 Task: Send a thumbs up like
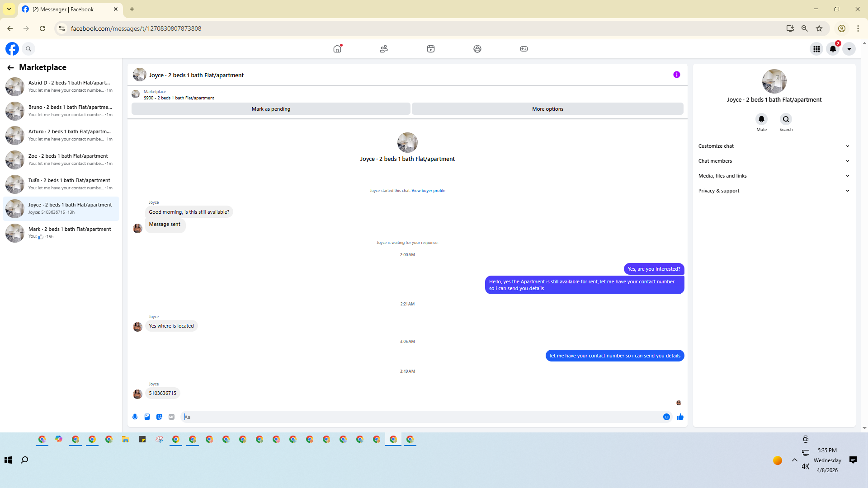coord(680,417)
